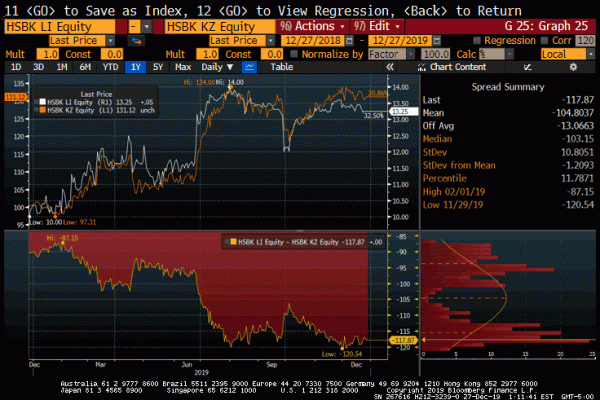600x400 pixels.
Task: Click first Mult value 1.0 field
Action: (48, 54)
